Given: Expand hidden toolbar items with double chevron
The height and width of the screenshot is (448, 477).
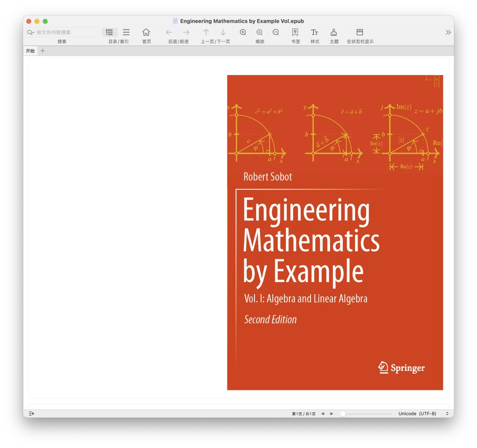Looking at the screenshot, I should coord(448,32).
